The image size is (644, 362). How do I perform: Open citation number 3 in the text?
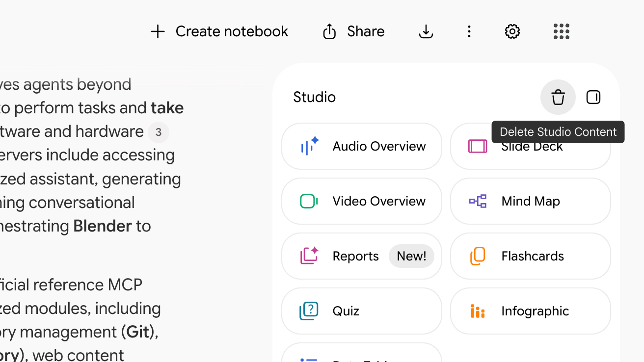(x=159, y=132)
